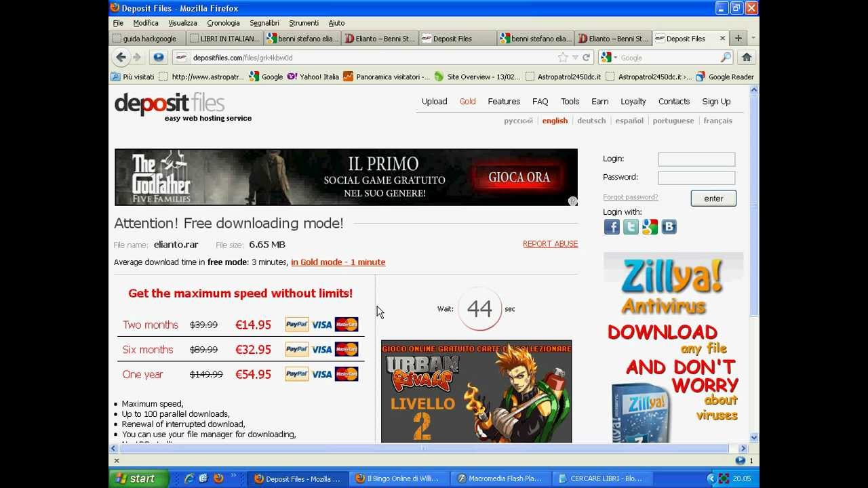Click the in Gold mode - 1 minute link
Viewport: 868px width, 488px height.
coord(338,262)
